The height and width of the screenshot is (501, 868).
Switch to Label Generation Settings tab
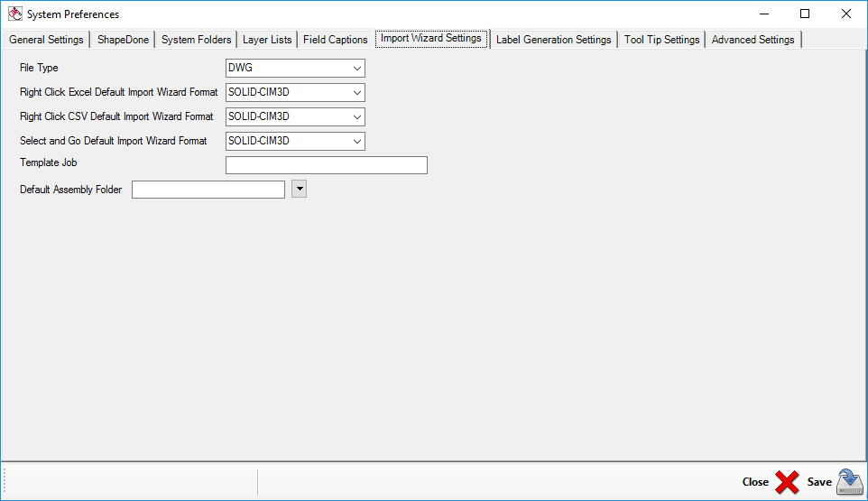(x=554, y=40)
